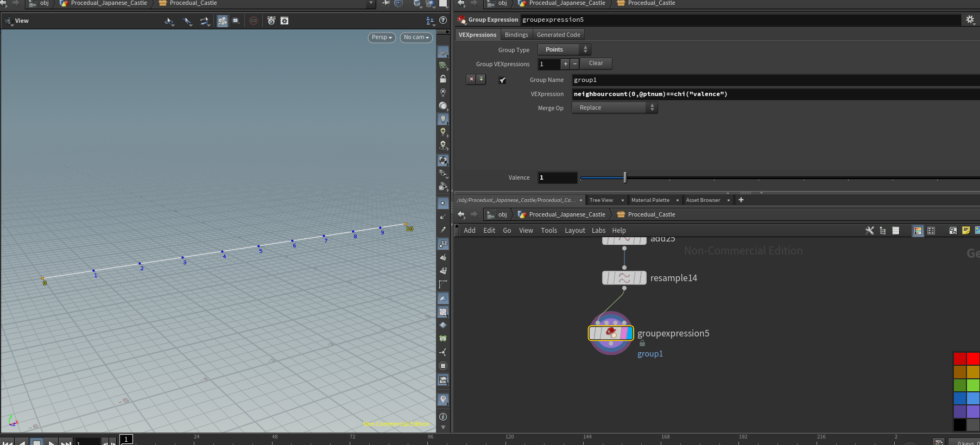This screenshot has height=445, width=980.
Task: Open the No cam camera dropdown
Action: [x=416, y=37]
